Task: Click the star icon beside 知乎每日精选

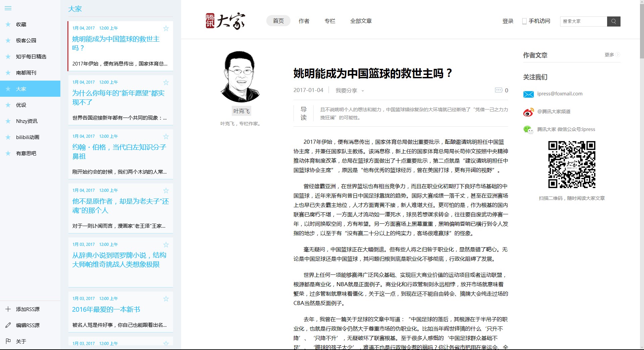Action: (8, 56)
